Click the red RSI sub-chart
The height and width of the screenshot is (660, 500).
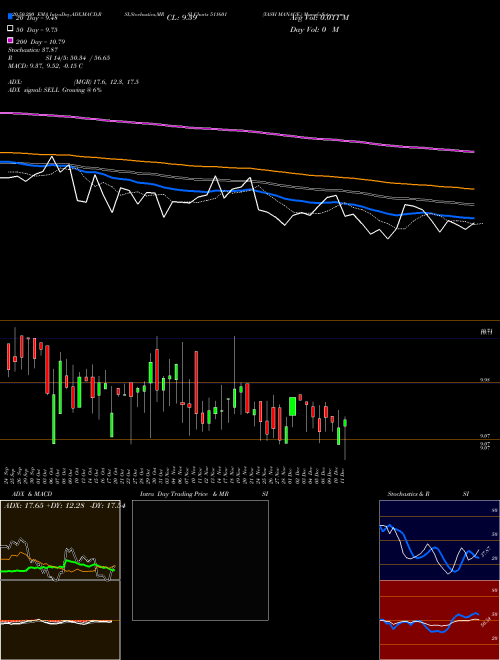[439, 620]
